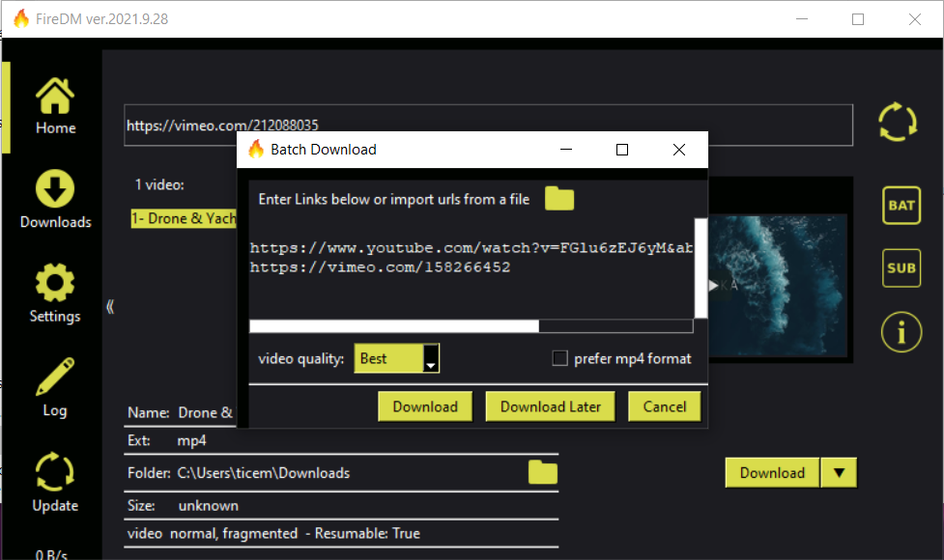The image size is (944, 560).
Task: Browse download folder with folder icon
Action: (542, 472)
